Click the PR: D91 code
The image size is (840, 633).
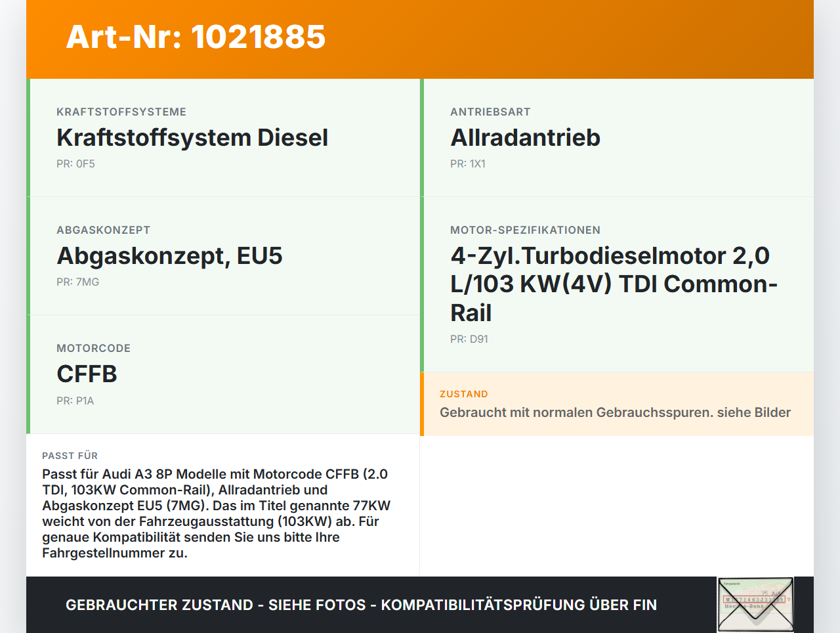click(x=469, y=339)
